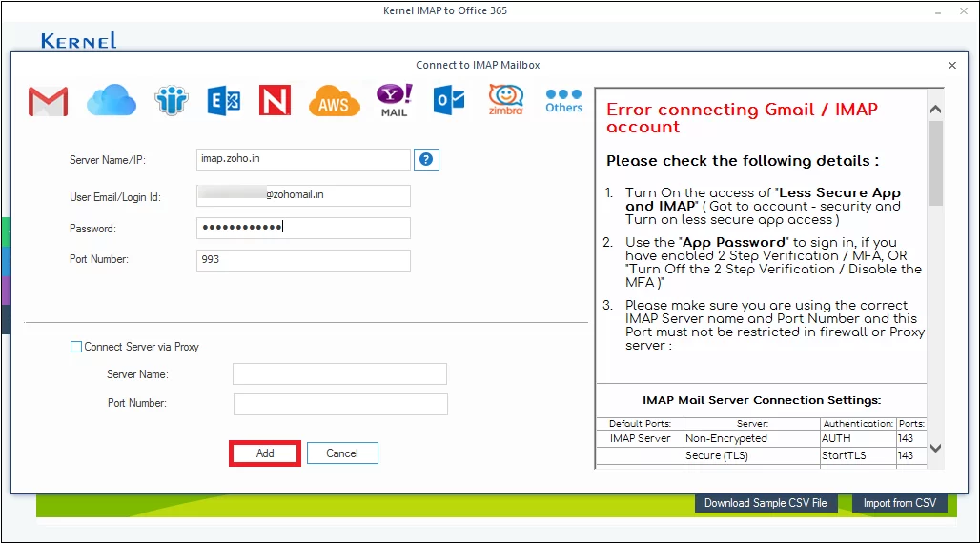
Task: Click the 'AUTH' authentication cell
Action: [858, 438]
